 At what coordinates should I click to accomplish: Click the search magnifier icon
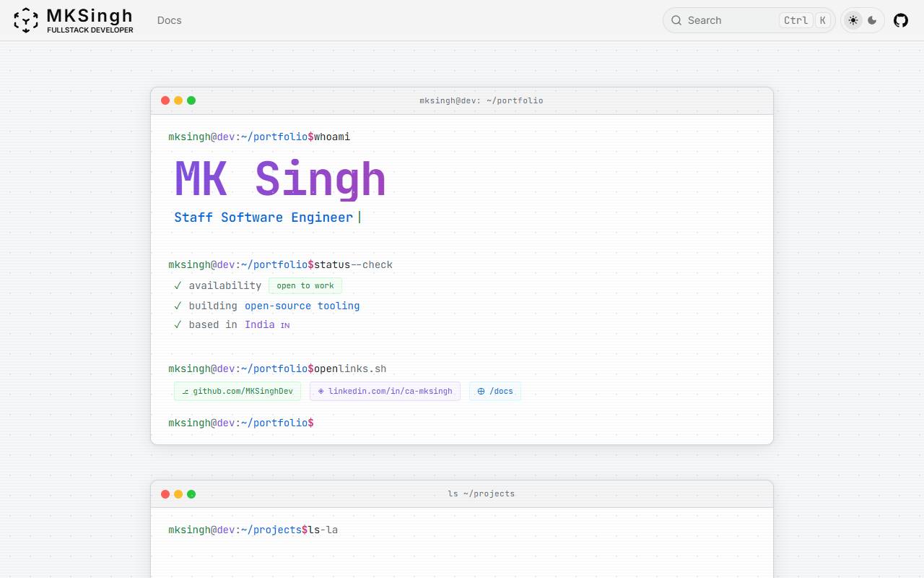pos(676,20)
